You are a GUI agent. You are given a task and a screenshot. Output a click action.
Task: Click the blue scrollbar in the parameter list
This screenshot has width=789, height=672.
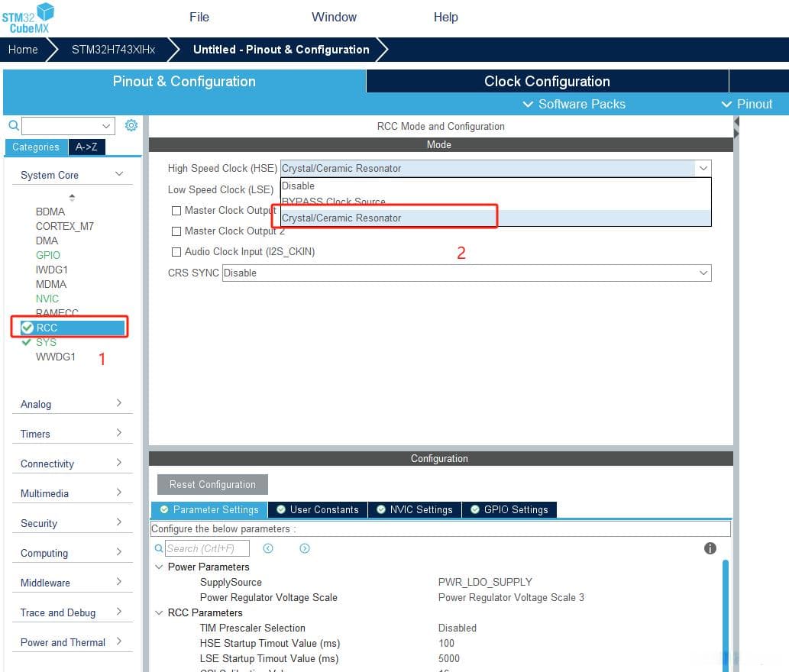[x=726, y=614]
